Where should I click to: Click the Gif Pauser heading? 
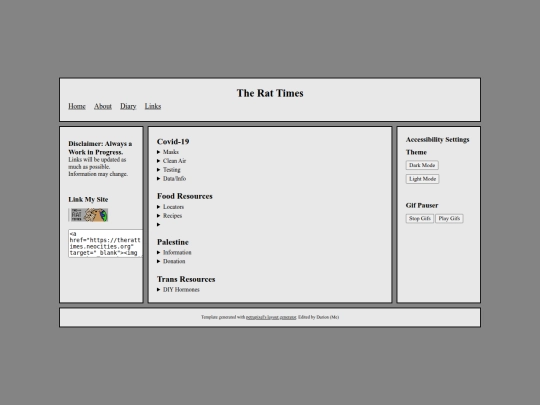coord(422,205)
